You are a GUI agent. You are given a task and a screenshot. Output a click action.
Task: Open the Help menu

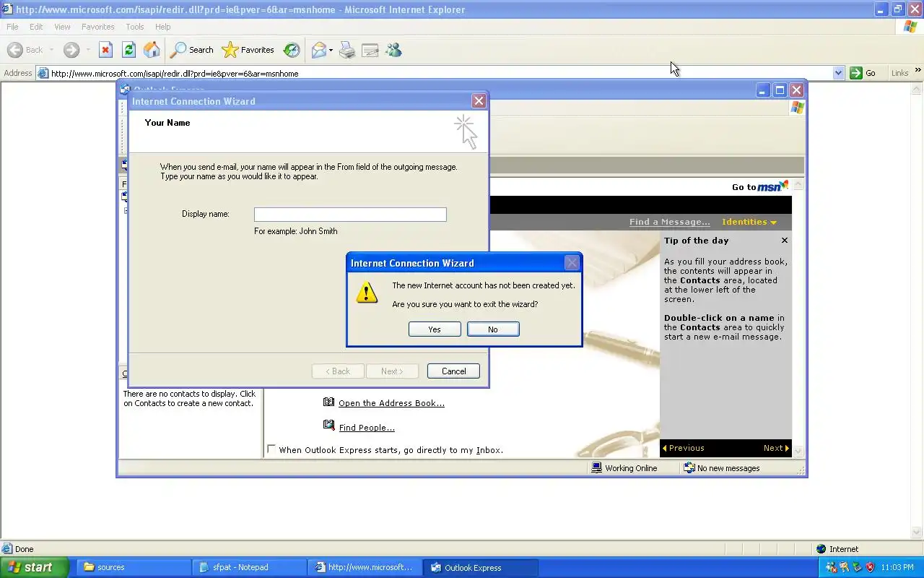click(163, 27)
